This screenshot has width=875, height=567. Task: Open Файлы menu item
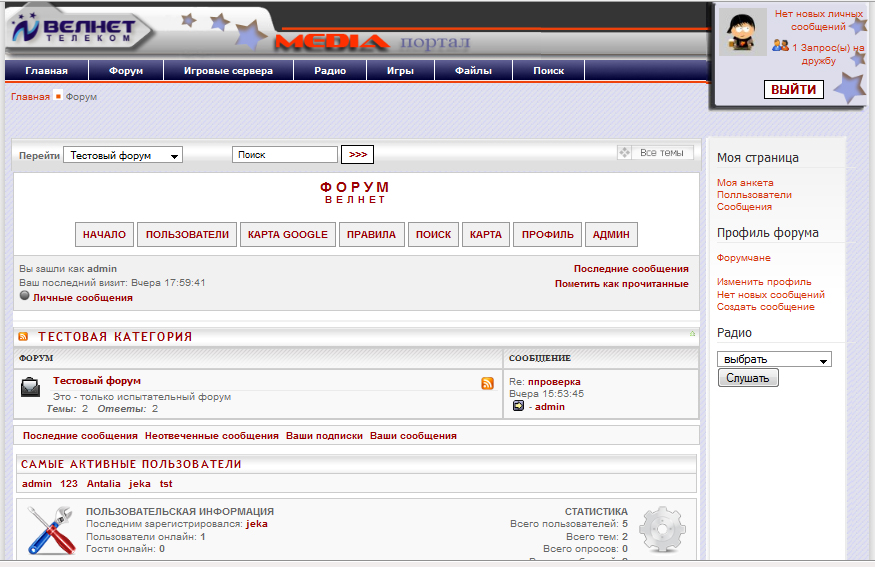click(x=473, y=71)
